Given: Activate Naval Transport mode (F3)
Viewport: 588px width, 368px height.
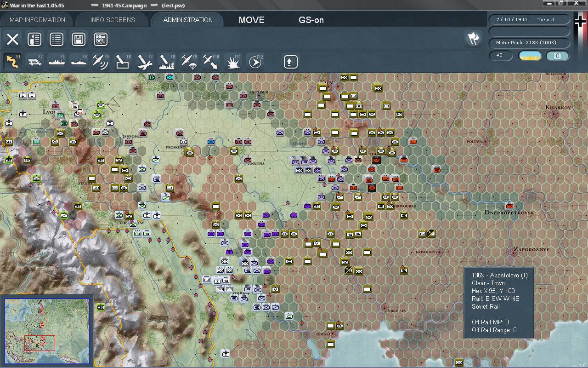Looking at the screenshot, I should (x=57, y=62).
